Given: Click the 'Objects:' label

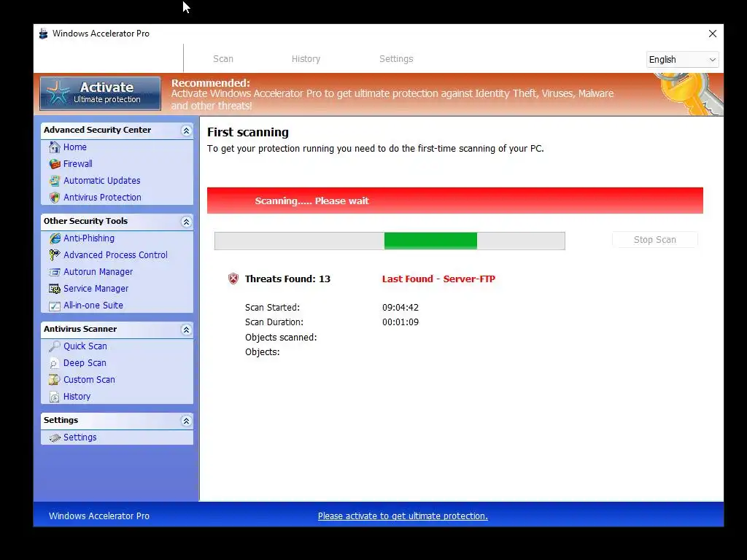Looking at the screenshot, I should coord(262,352).
